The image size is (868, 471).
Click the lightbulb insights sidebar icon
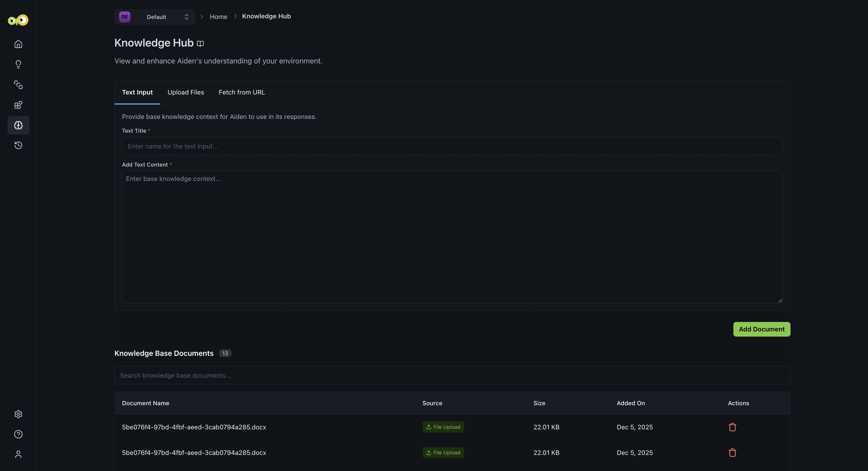(18, 64)
